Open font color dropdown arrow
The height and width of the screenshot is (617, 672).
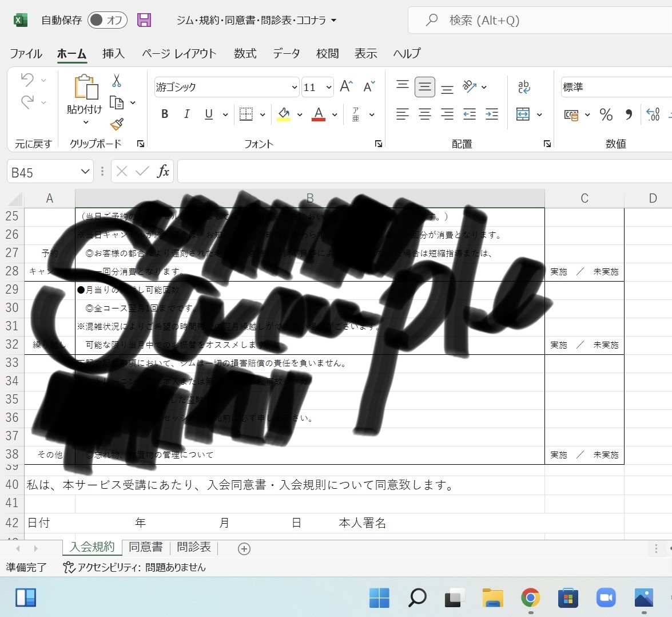[x=335, y=114]
